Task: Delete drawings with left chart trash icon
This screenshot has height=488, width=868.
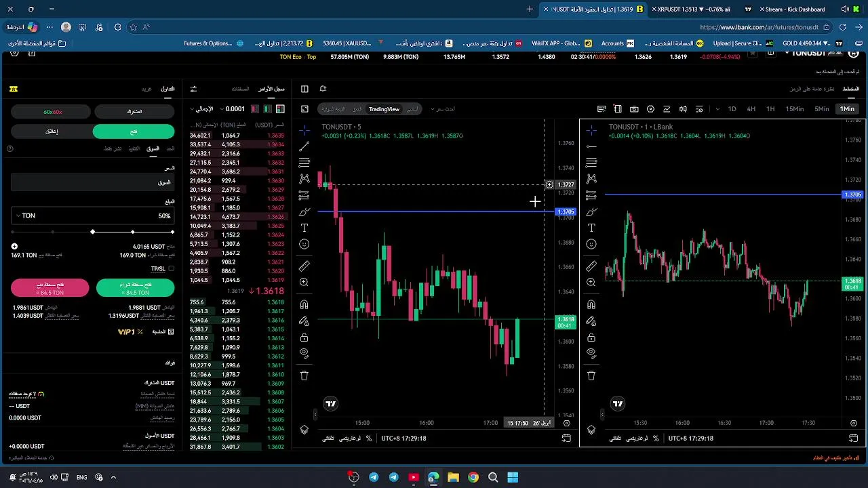Action: (304, 375)
